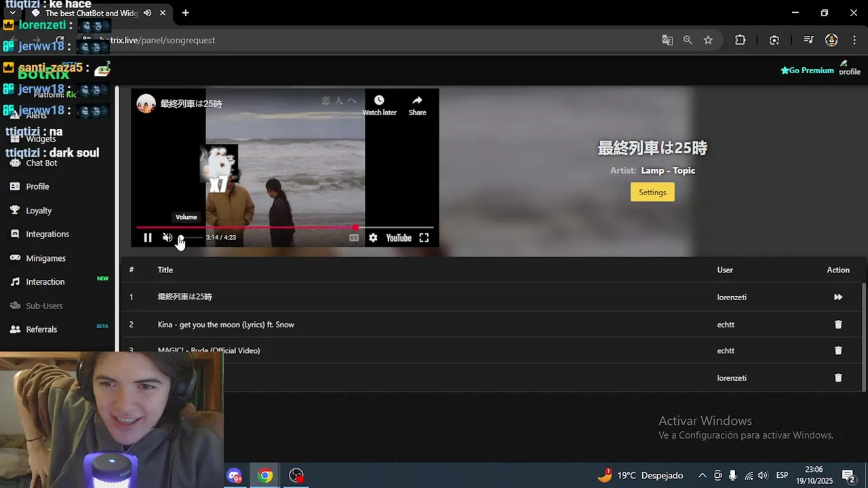Open the Profile sidebar item
Viewport: 868px width, 488px height.
(x=37, y=186)
